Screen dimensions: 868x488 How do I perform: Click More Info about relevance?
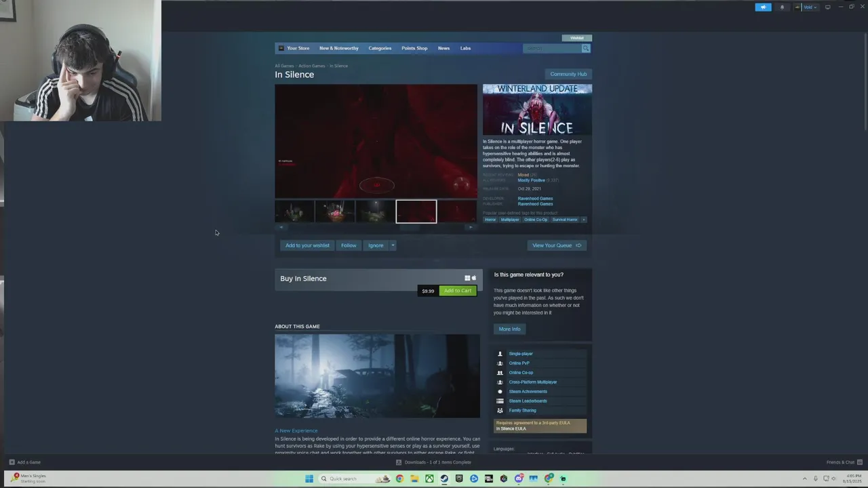click(510, 329)
